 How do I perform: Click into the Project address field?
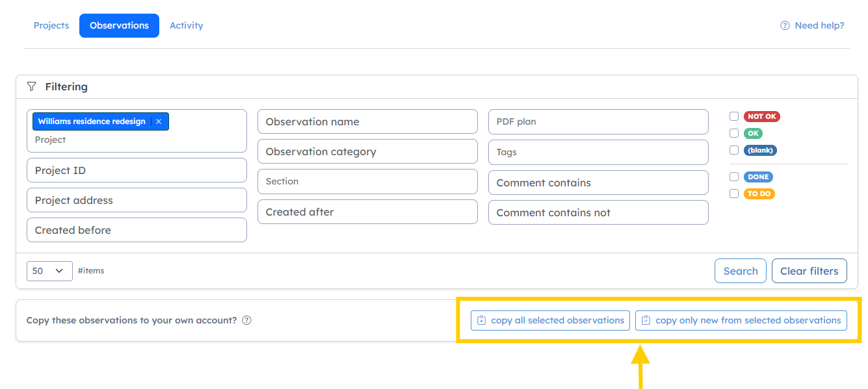(x=137, y=200)
